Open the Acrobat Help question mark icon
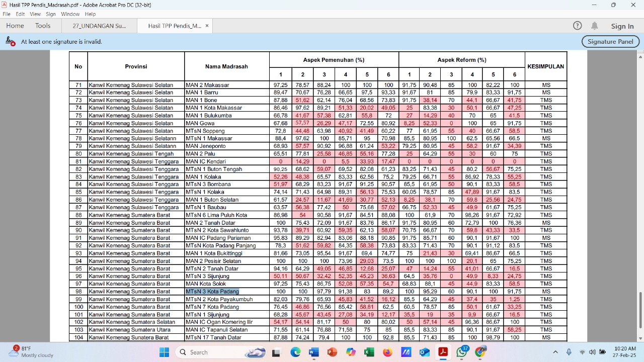Screen dimensions: 644x362 click(578, 26)
